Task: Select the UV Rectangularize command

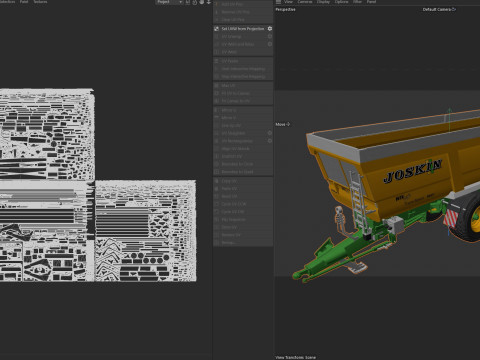Action: [x=243, y=141]
